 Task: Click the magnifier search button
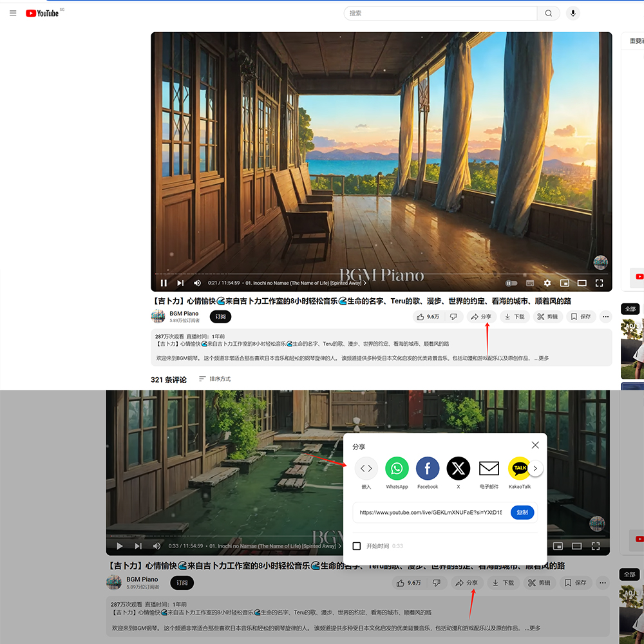coord(548,13)
